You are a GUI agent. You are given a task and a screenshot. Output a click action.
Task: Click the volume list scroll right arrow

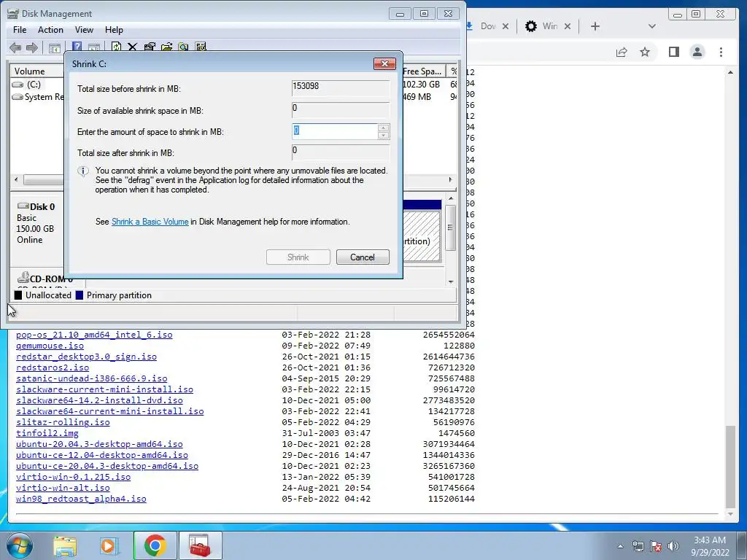(x=450, y=179)
